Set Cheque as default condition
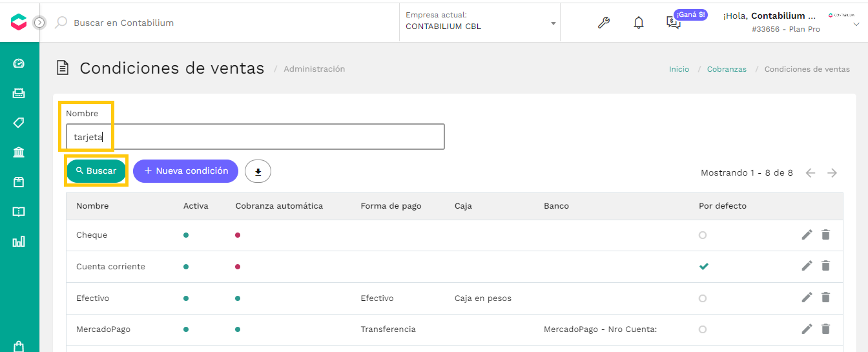868x352 pixels. (703, 235)
